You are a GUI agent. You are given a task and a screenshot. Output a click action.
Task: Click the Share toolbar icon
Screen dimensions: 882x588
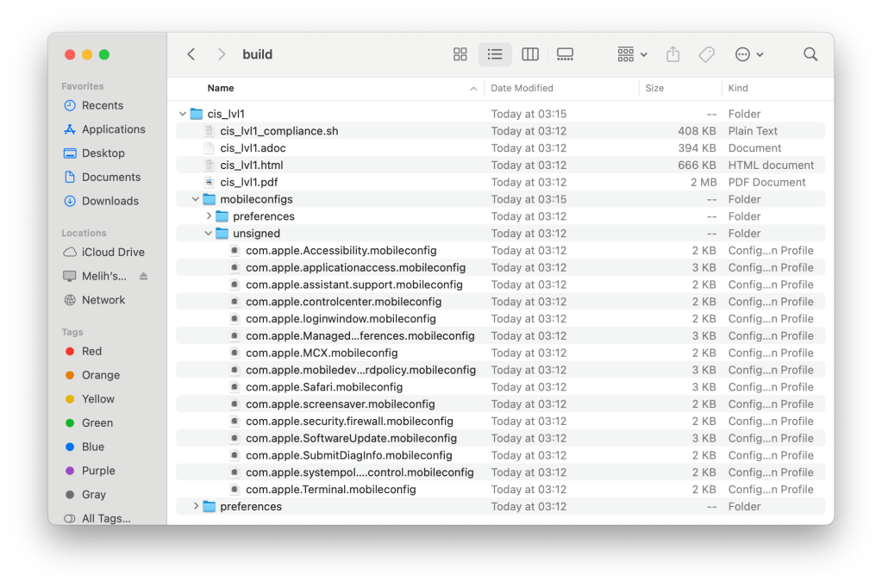pos(673,54)
